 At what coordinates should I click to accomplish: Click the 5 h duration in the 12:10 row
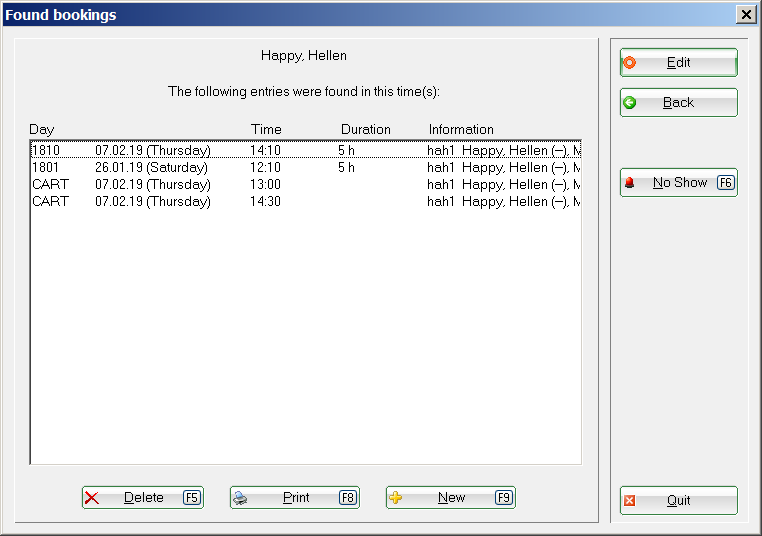pos(346,167)
